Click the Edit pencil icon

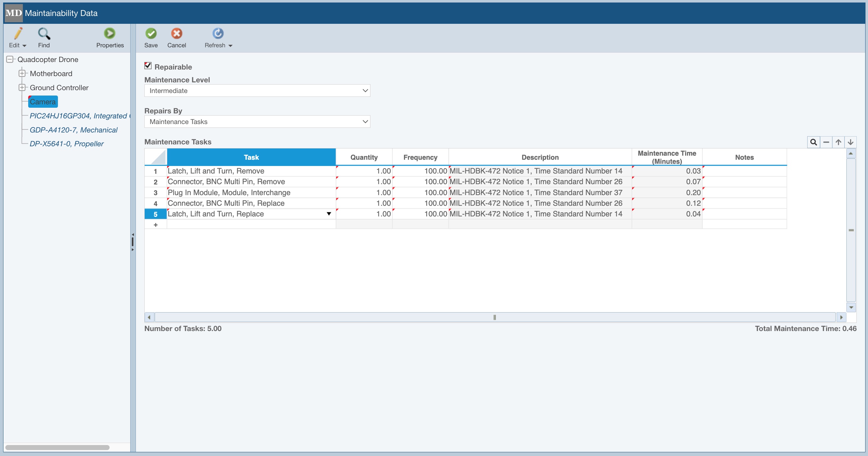click(x=18, y=34)
